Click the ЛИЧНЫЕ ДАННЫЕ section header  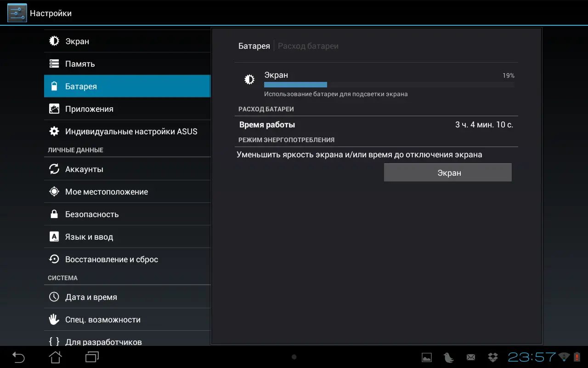[75, 150]
